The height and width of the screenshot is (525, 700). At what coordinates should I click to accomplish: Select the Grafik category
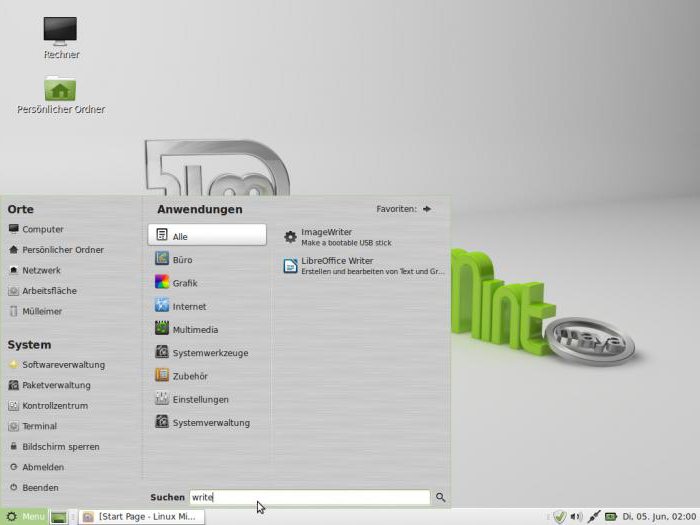click(207, 283)
